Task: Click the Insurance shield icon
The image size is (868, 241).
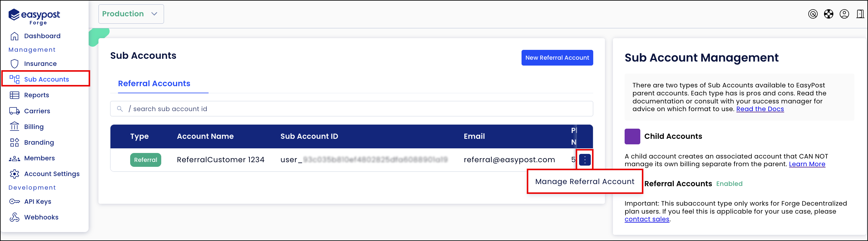Action: [x=14, y=64]
